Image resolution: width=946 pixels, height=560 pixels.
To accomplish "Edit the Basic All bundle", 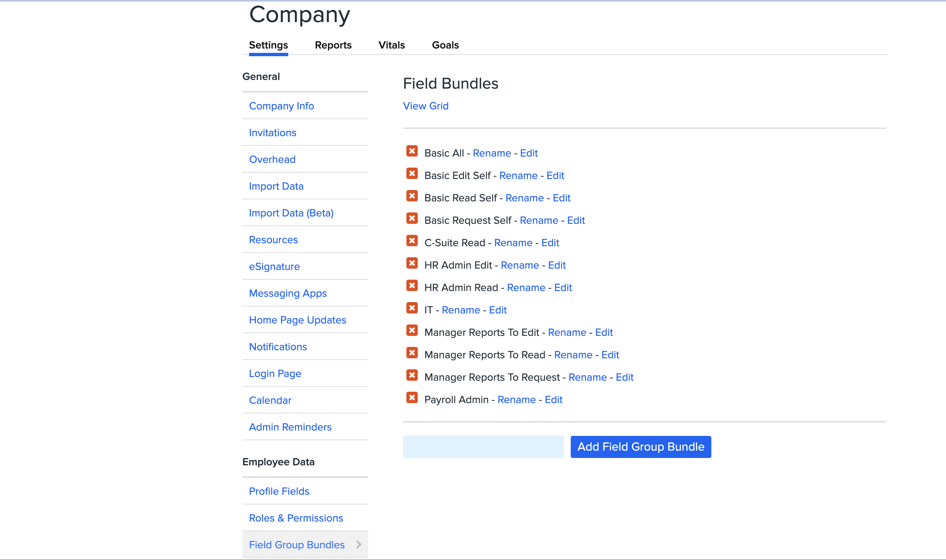I will coord(529,153).
